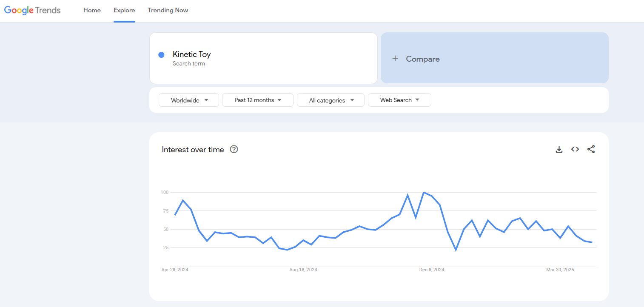Open the Past 12 months dropdown
The image size is (644, 307).
point(258,100)
